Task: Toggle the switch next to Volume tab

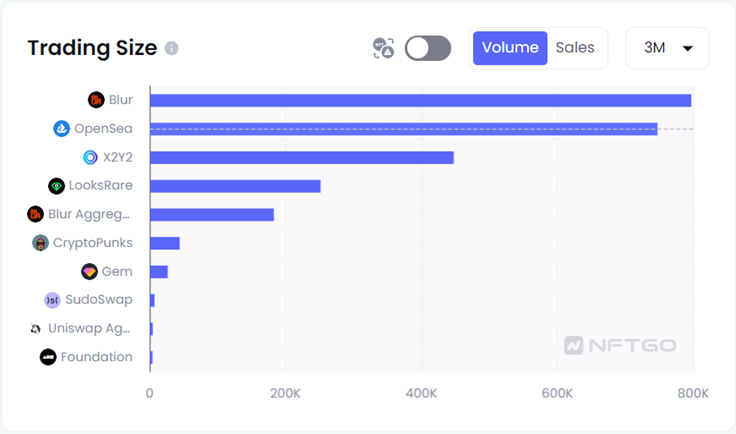Action: coord(427,48)
